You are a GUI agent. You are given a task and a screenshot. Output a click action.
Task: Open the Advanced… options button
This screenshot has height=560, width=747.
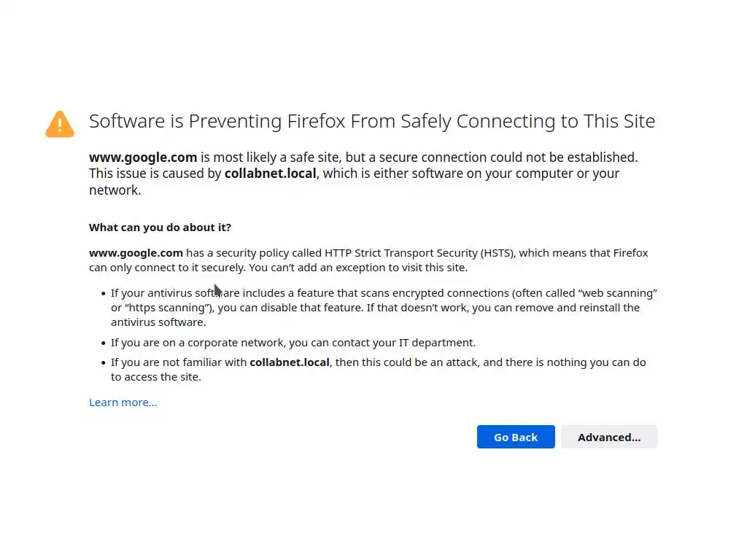(x=609, y=437)
